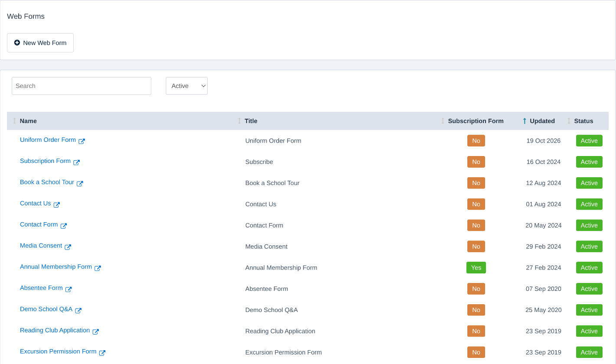Viewport: 616px width, 364px height.
Task: Click the Yes badge for Annual Membership Form
Action: (476, 268)
